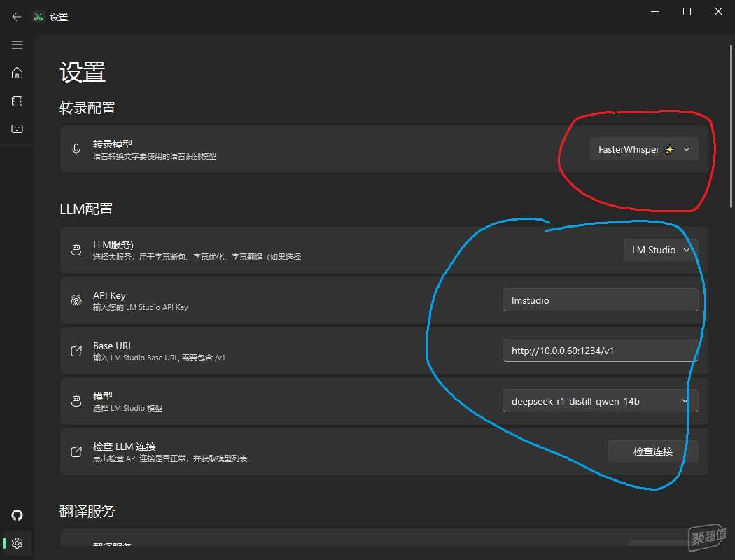The image size is (735, 560).
Task: Click the back arrow in title bar
Action: pyautogui.click(x=17, y=17)
